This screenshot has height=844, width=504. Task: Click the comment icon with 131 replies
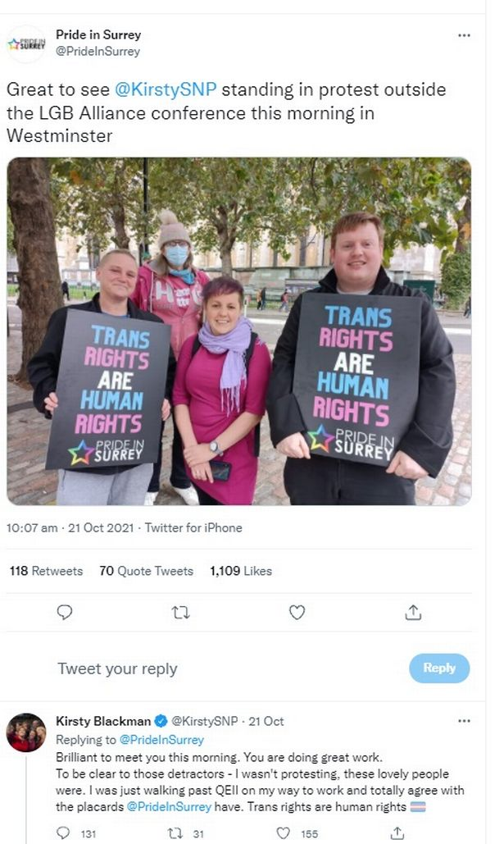(63, 833)
